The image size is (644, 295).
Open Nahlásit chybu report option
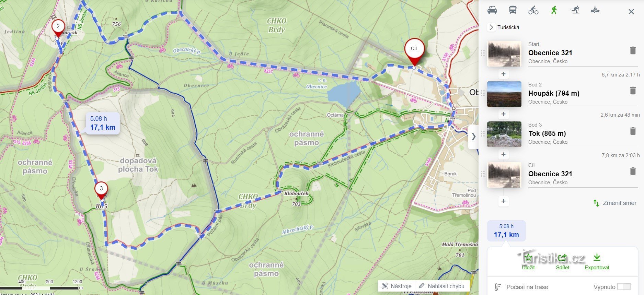(441, 286)
